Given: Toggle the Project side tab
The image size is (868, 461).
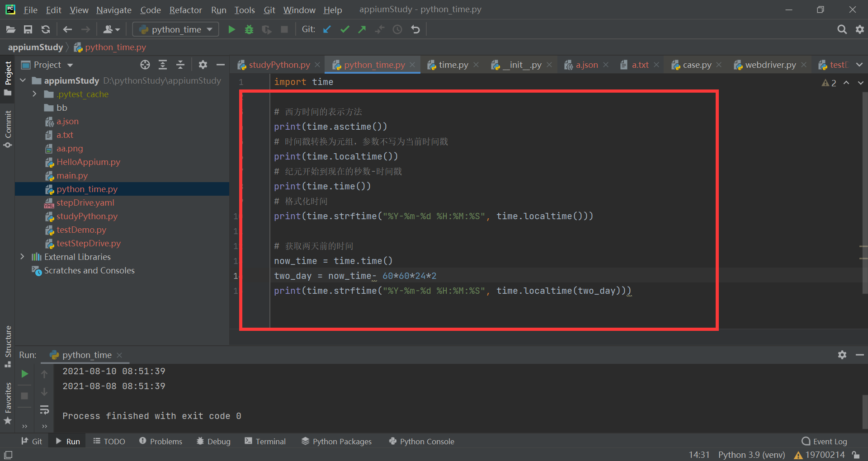Looking at the screenshot, I should [8, 78].
